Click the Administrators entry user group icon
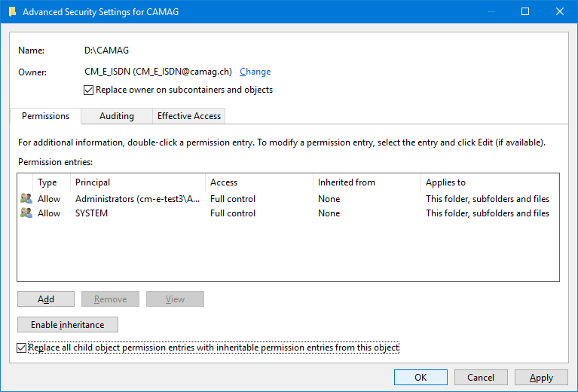 point(26,199)
